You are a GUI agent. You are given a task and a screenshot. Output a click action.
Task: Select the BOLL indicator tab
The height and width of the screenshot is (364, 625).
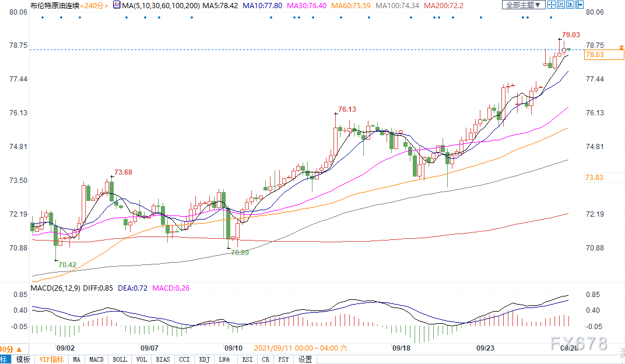pyautogui.click(x=120, y=359)
